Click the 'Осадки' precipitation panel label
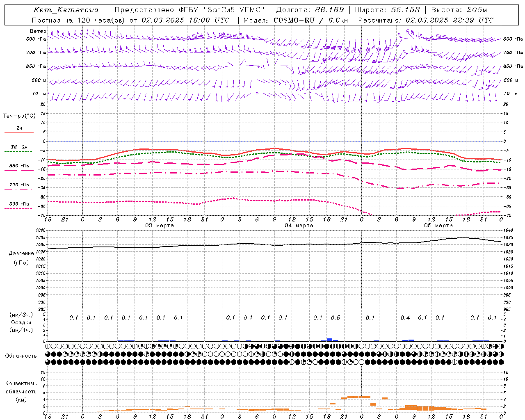This screenshot has width=525, height=420. pos(21,322)
